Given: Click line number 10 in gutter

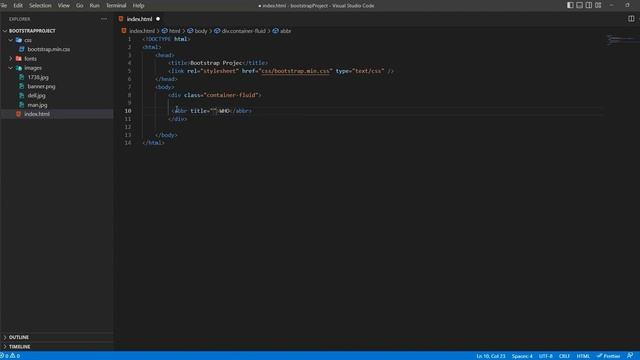Looking at the screenshot, I should point(128,111).
